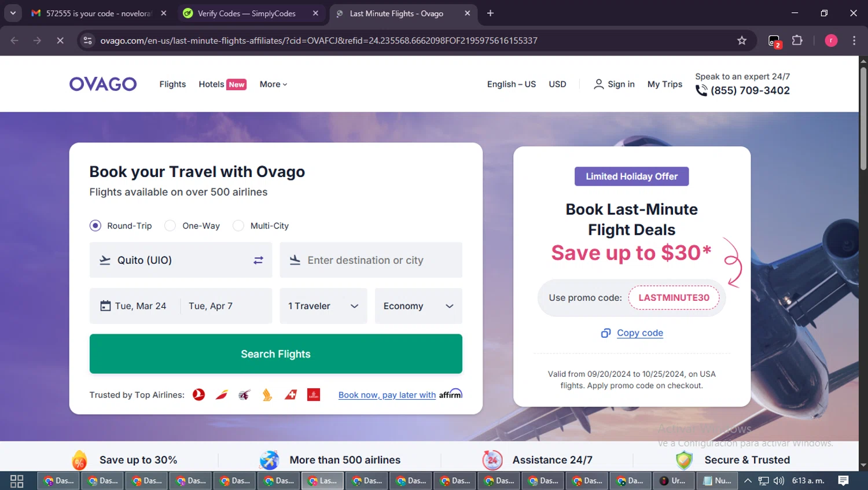Click Hotels New in the top navigation
This screenshot has height=490, width=868.
click(x=222, y=84)
